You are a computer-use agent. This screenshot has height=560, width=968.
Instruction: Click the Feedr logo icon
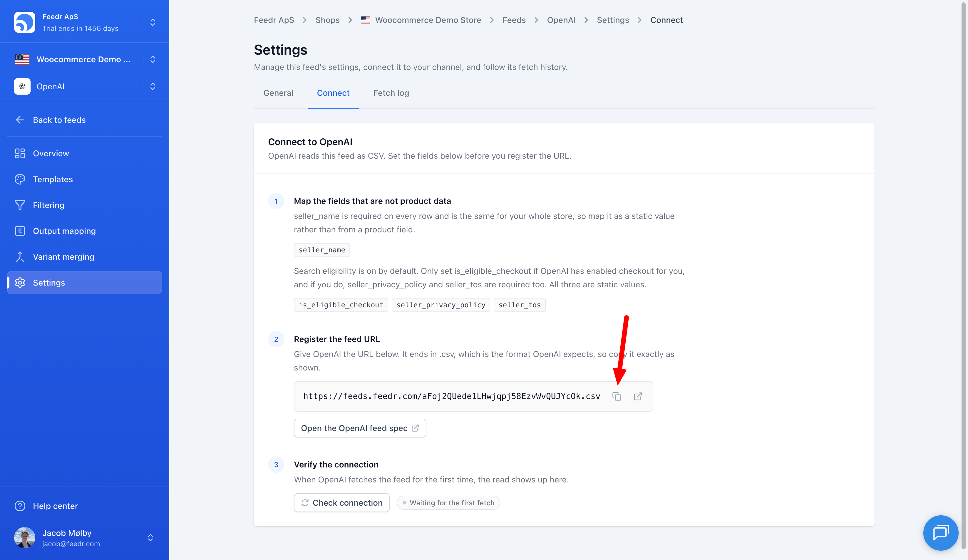[25, 22]
